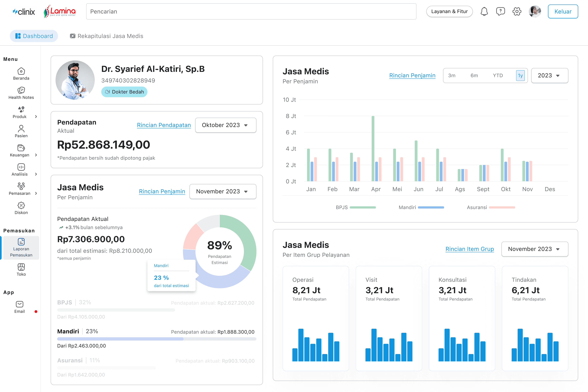Select the 1y time range
Screen dimensions: 588x392
pyautogui.click(x=520, y=75)
